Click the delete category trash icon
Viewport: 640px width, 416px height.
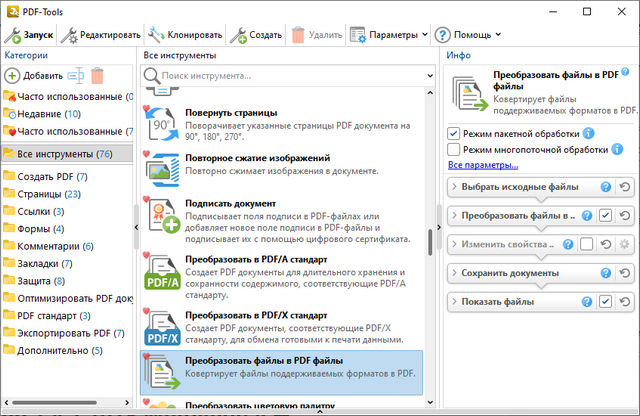point(97,75)
